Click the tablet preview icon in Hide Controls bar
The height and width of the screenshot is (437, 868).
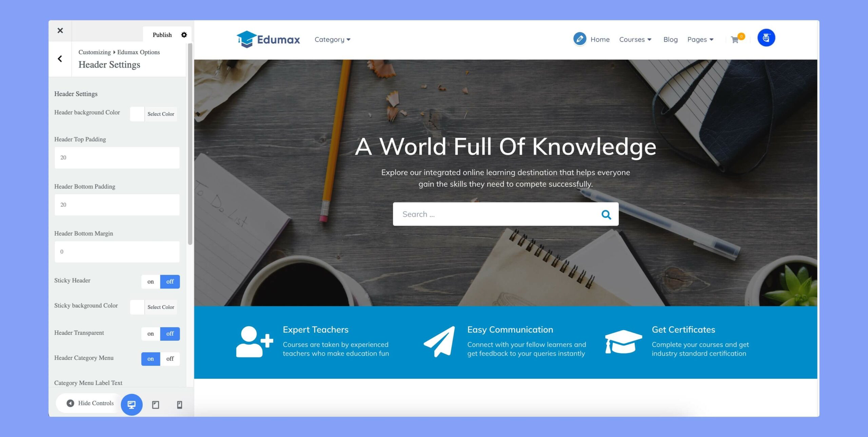155,403
